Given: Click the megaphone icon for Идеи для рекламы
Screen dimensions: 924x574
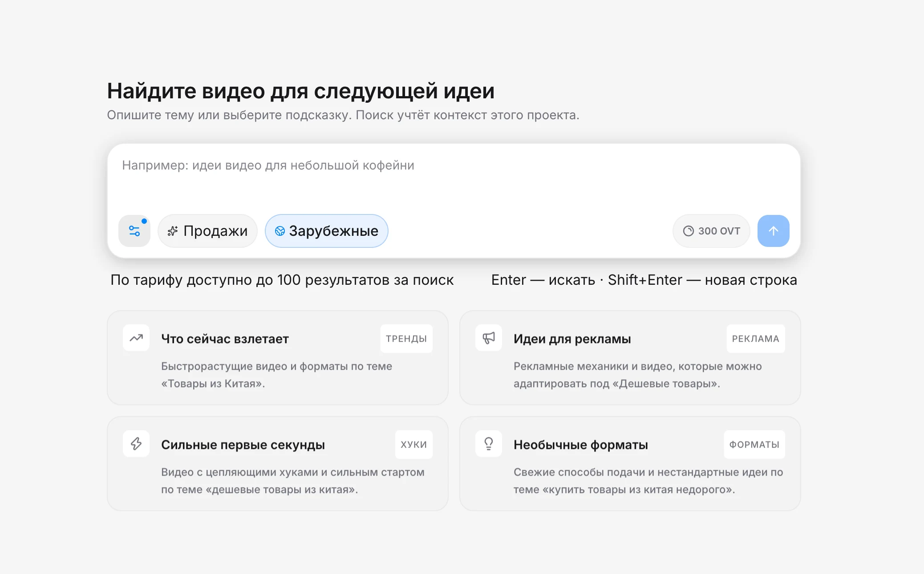Looking at the screenshot, I should [x=489, y=338].
